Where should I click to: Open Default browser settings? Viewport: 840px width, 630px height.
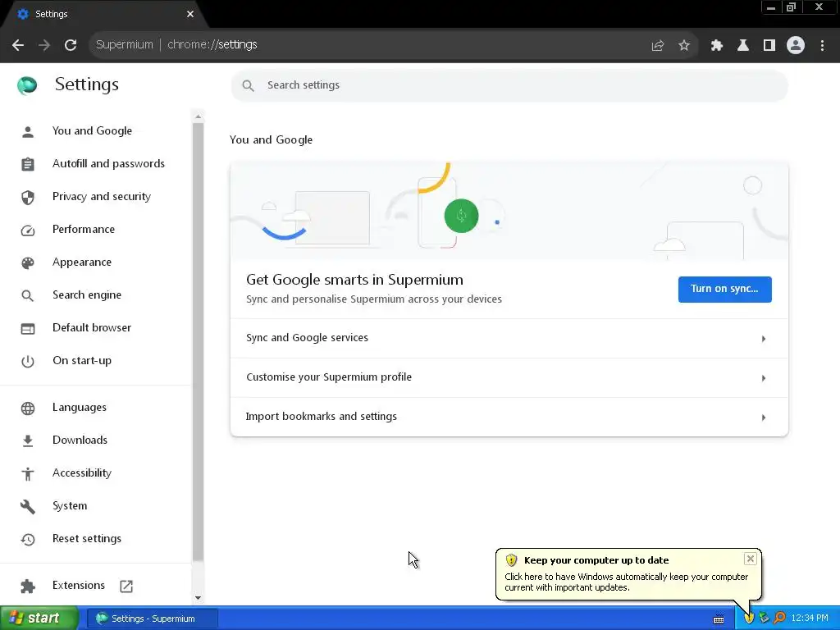point(92,327)
